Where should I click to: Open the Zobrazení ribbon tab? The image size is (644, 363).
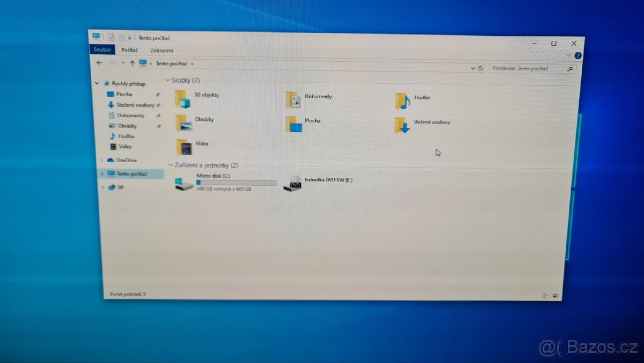(x=163, y=50)
